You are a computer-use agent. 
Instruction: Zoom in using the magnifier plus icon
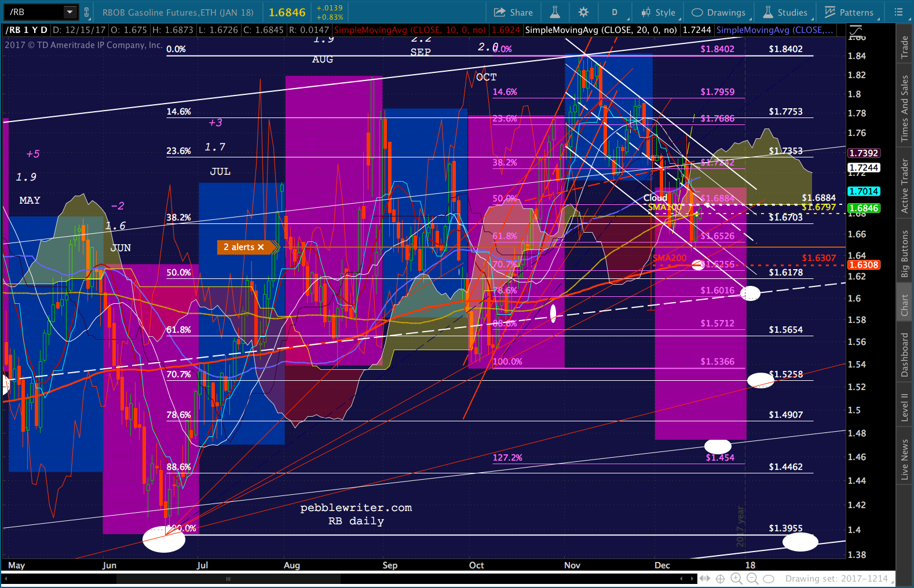[736, 579]
